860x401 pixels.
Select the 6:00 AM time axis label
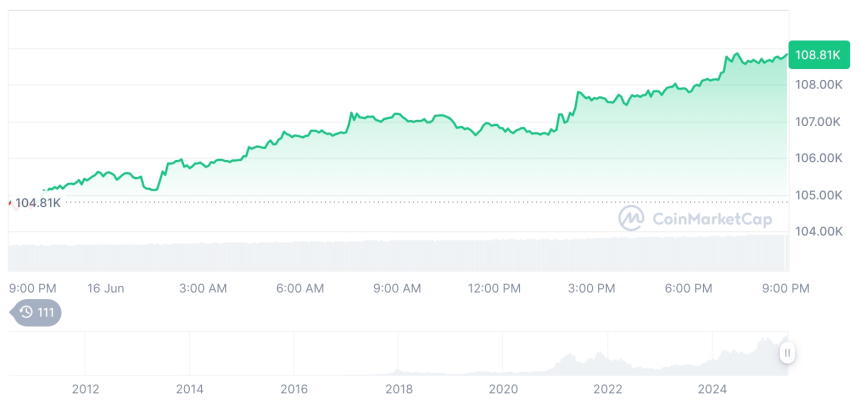(x=300, y=288)
